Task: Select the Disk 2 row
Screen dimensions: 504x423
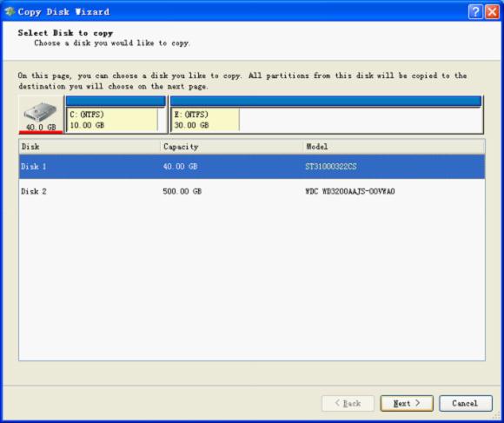Action: 252,191
